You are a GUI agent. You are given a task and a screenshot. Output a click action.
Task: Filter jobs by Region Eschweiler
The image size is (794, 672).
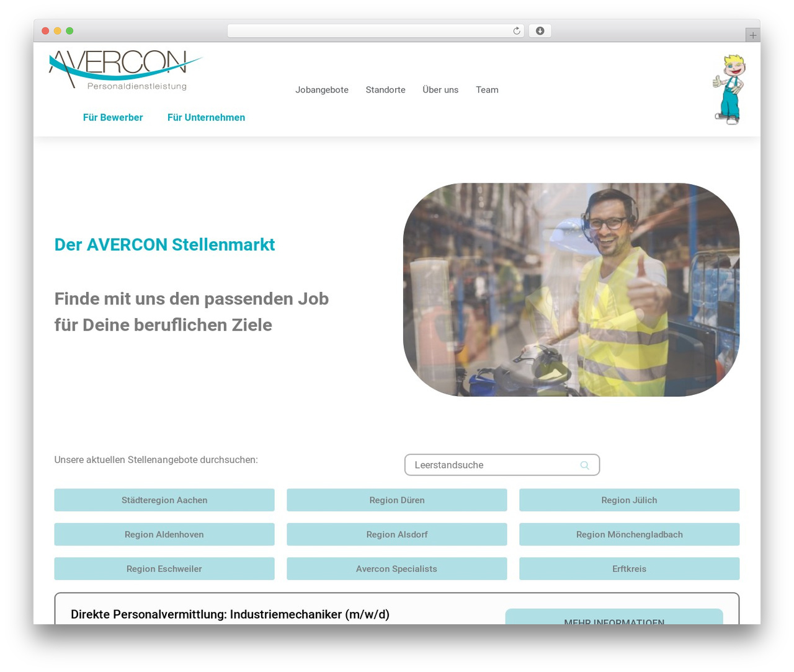[164, 568]
